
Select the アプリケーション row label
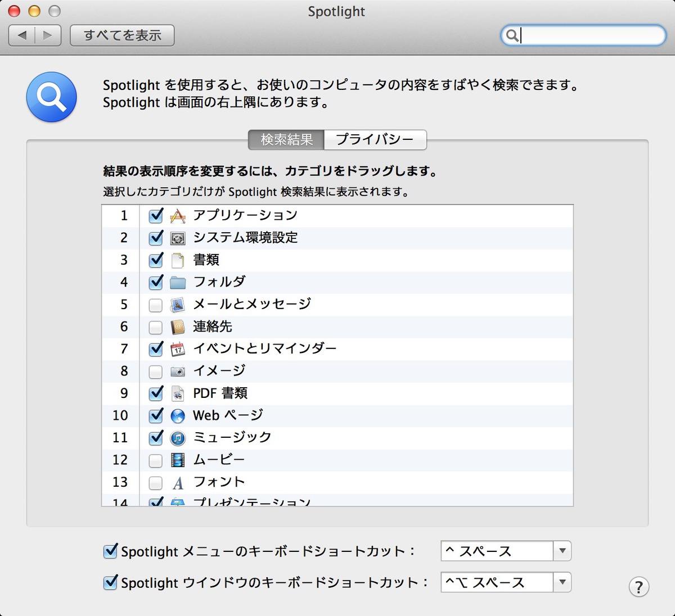[245, 215]
